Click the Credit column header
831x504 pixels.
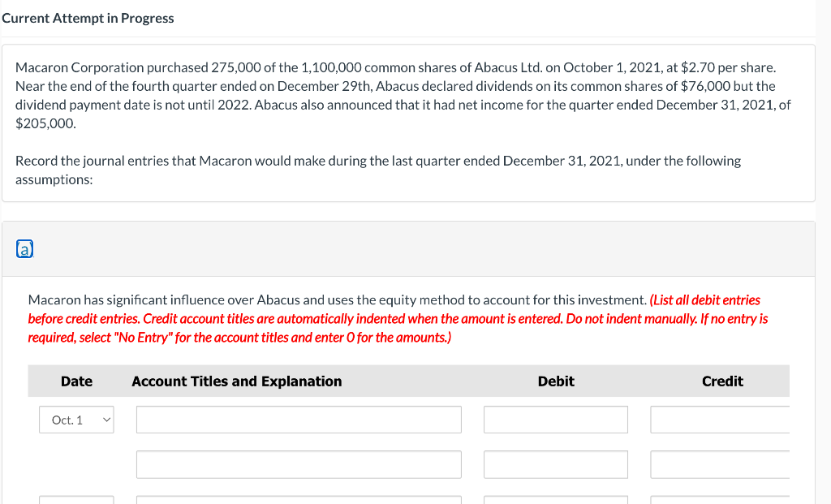point(721,381)
